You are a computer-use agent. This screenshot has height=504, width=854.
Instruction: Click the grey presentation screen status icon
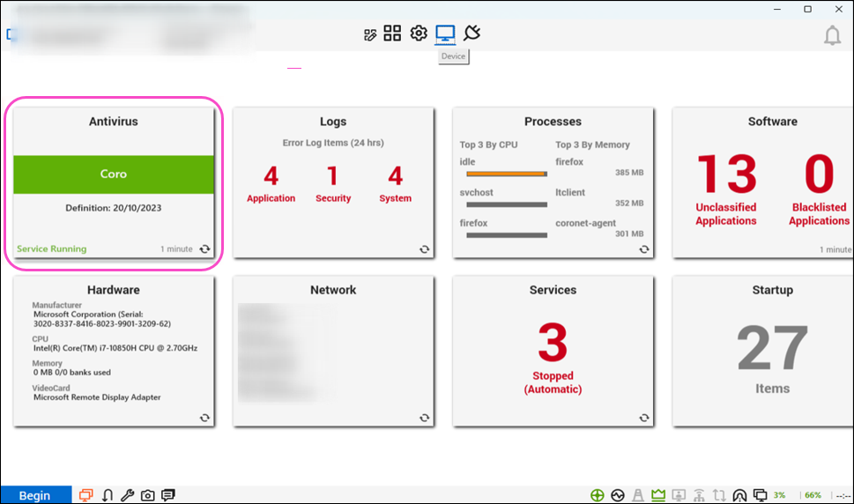(x=679, y=494)
